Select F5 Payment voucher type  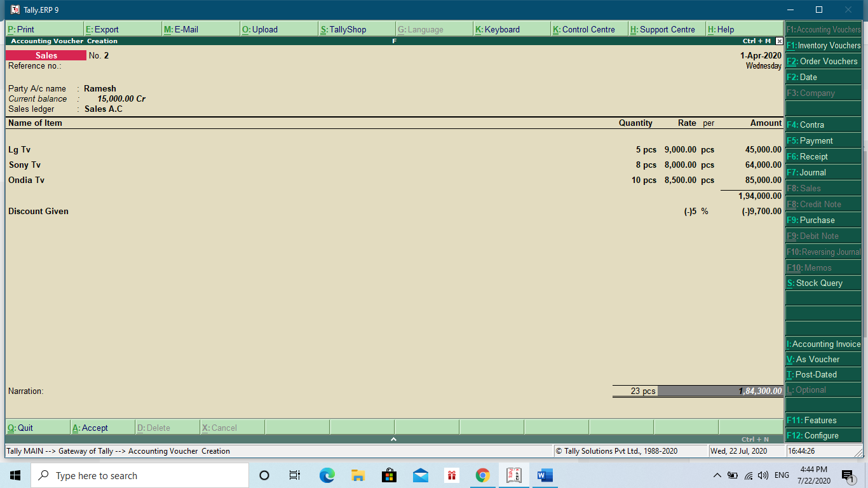(824, 140)
